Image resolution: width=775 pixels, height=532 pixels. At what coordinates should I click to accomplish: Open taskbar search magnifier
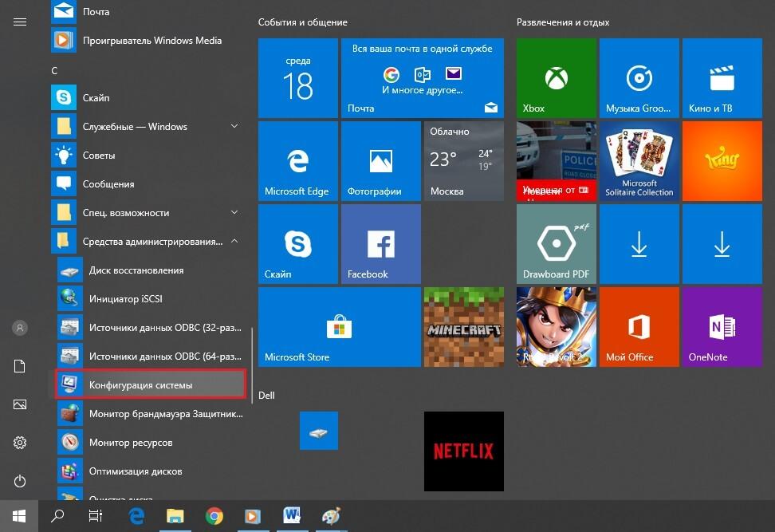pyautogui.click(x=57, y=516)
